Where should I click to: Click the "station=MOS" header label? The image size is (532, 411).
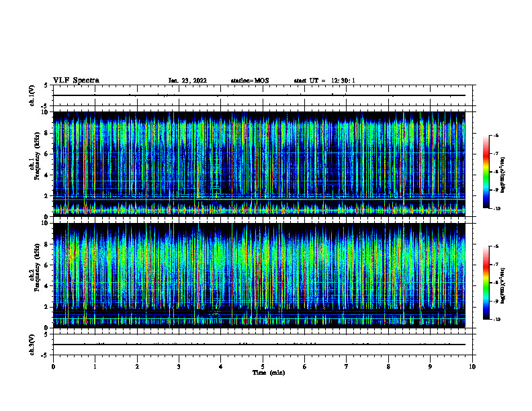(x=250, y=81)
